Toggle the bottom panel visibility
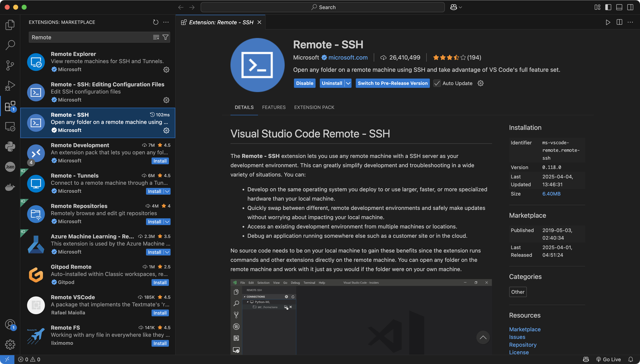The image size is (640, 364). [x=619, y=7]
